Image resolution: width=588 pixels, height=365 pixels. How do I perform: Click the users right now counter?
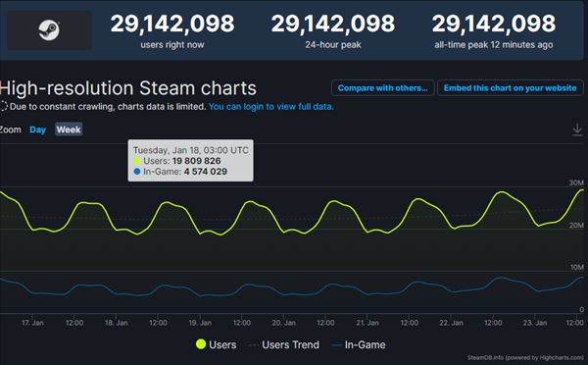click(172, 30)
